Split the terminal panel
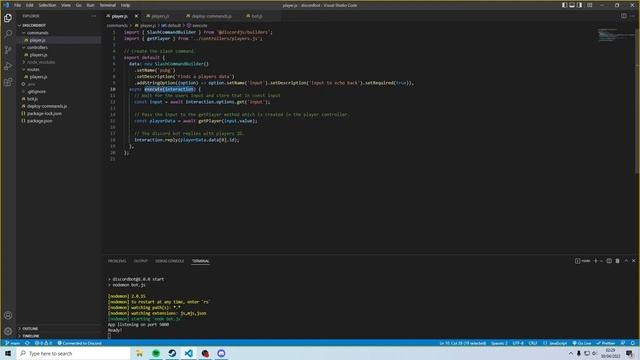This screenshot has height=360, width=640. click(x=609, y=261)
